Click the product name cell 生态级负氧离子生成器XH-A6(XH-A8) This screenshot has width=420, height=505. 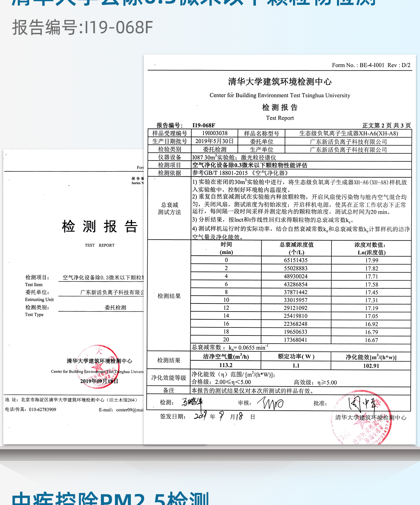[348, 133]
